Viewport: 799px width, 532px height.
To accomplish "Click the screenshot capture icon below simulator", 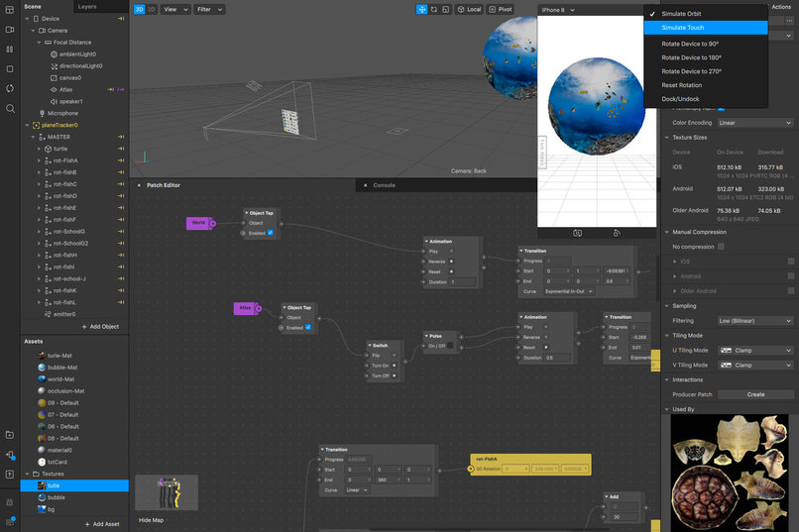I will (577, 233).
